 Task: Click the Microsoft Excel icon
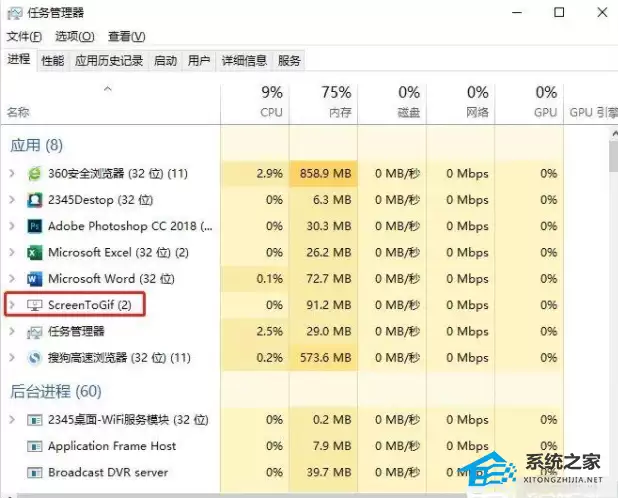34,253
